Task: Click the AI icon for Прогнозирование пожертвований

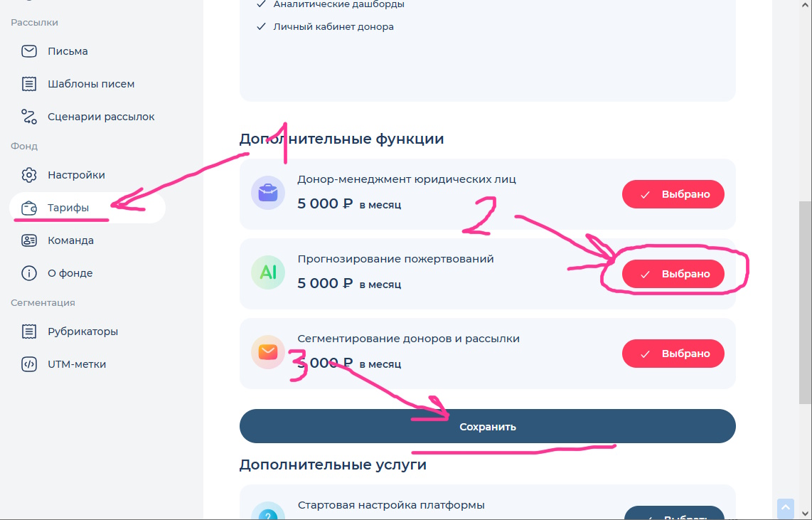Action: tap(268, 272)
